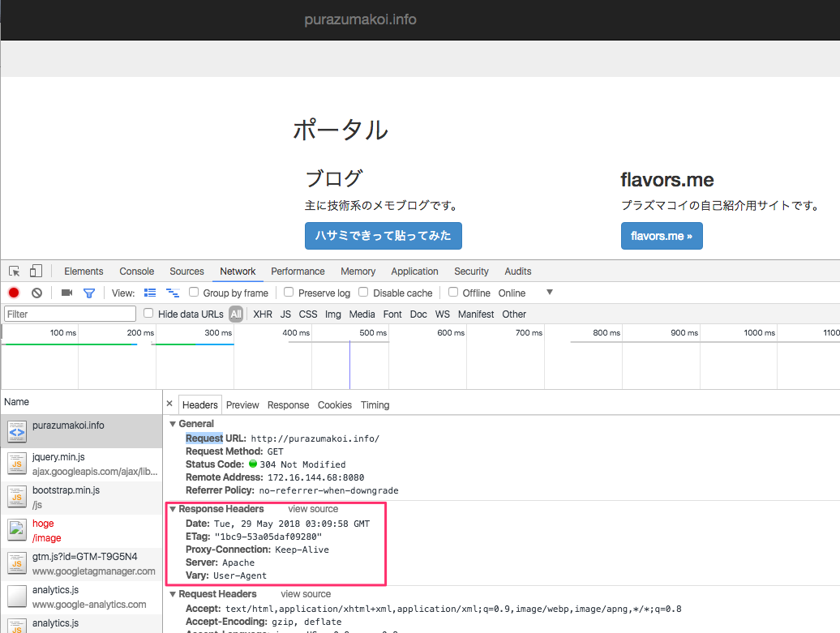840x633 pixels.
Task: Enable the Offline checkbox
Action: pyautogui.click(x=453, y=292)
